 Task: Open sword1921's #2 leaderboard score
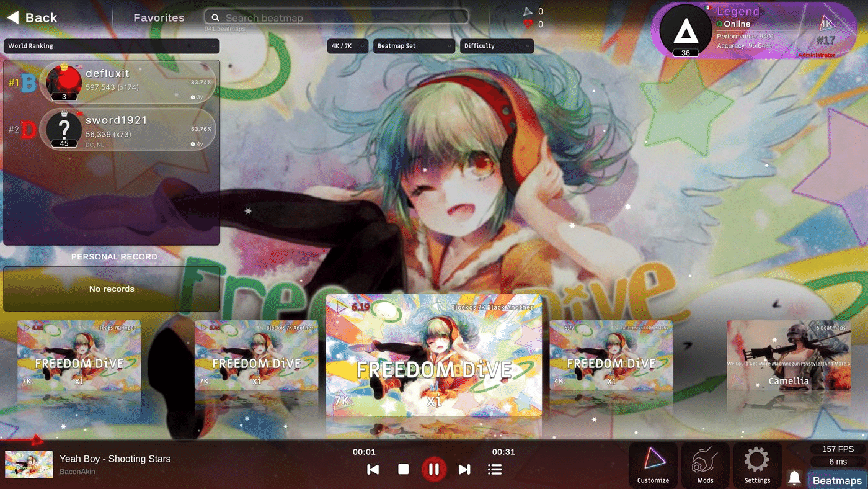tap(128, 129)
